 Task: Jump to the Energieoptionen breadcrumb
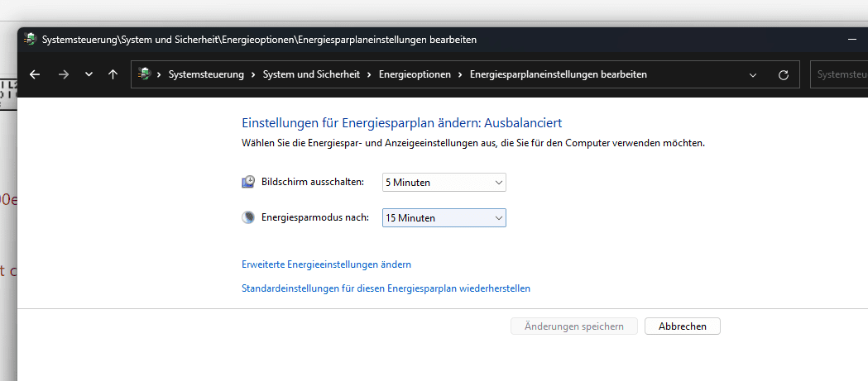pyautogui.click(x=415, y=74)
